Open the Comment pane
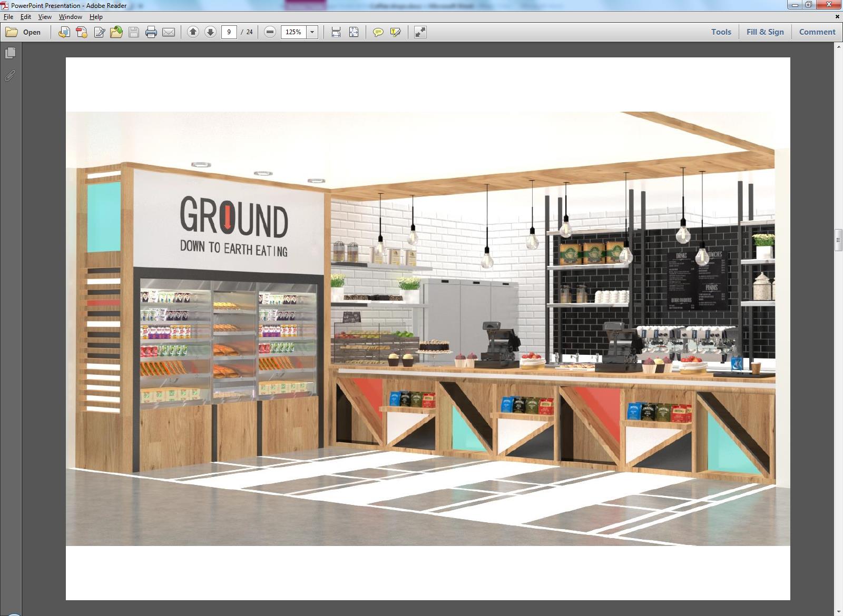The height and width of the screenshot is (616, 843). click(817, 32)
